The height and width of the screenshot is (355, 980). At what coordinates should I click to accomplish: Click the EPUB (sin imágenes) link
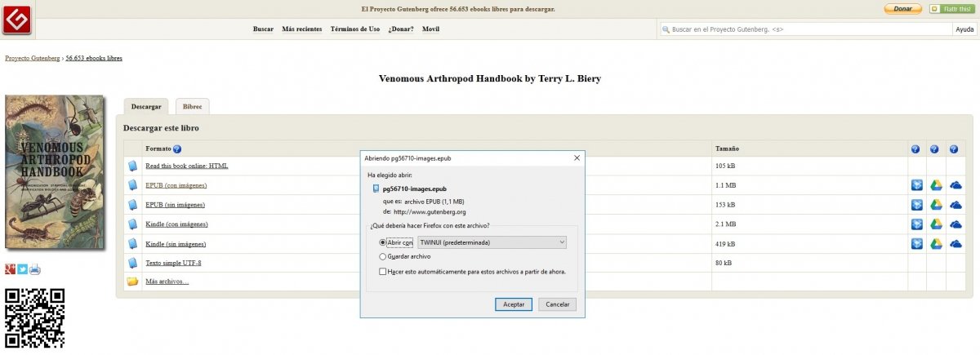click(x=175, y=205)
